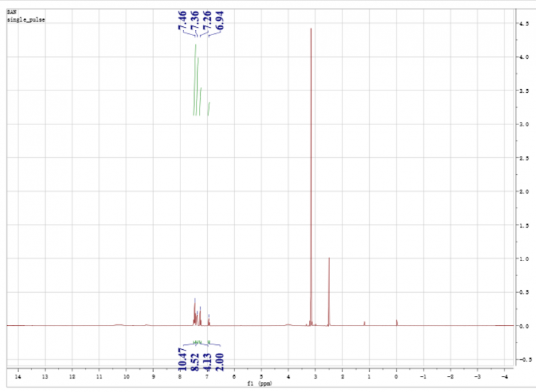Click the 4.13 integral value
The image size is (536, 392).
click(207, 362)
